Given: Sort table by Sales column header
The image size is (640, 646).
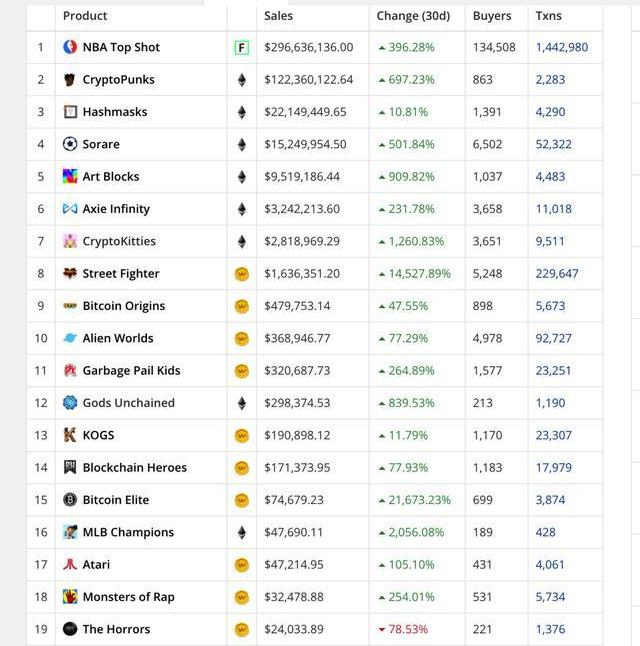Looking at the screenshot, I should click(x=279, y=16).
